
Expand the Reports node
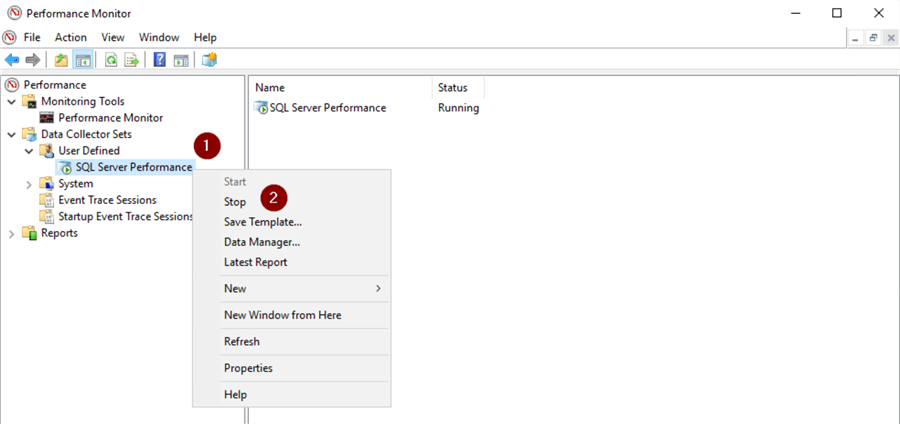(11, 234)
